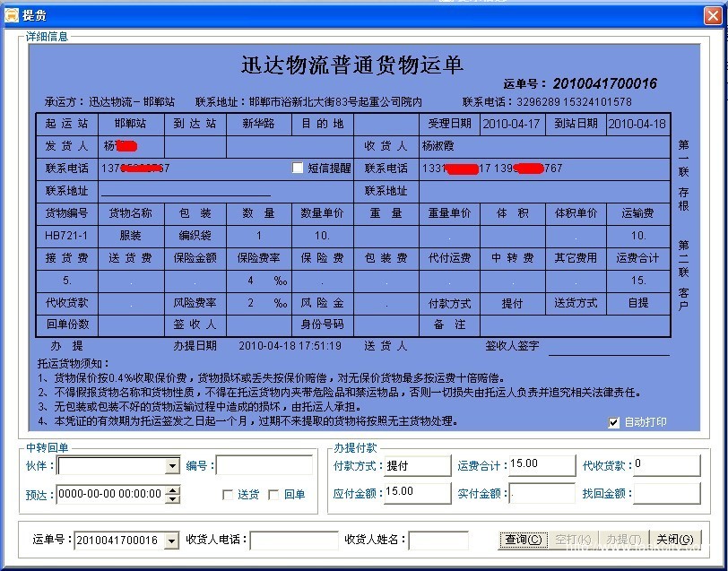Tick the 回单 checkbox

coord(274,494)
